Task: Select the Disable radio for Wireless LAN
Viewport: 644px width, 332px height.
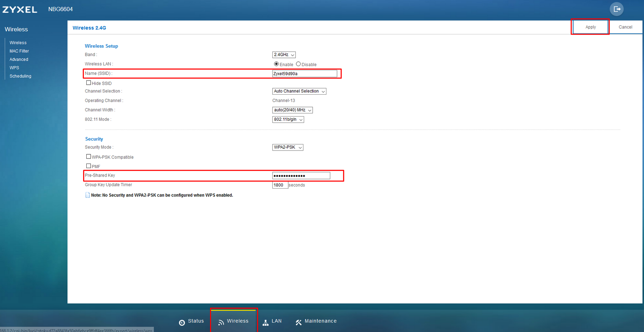Action: 298,64
